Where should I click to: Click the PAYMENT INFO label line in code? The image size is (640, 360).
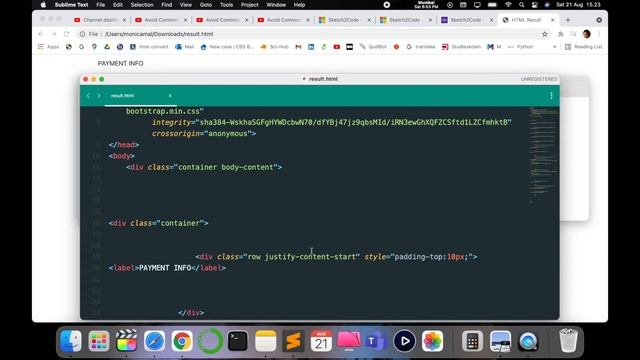tap(167, 268)
